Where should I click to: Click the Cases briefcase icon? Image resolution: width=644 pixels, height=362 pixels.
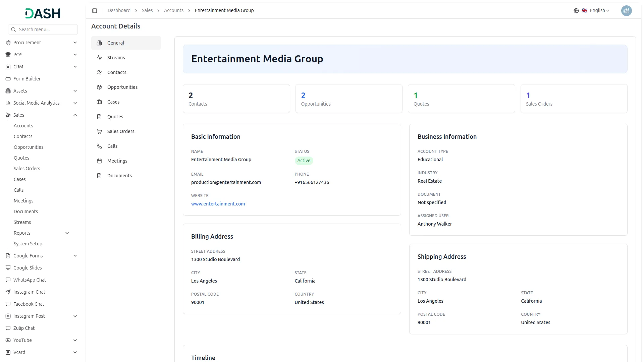coord(99,102)
